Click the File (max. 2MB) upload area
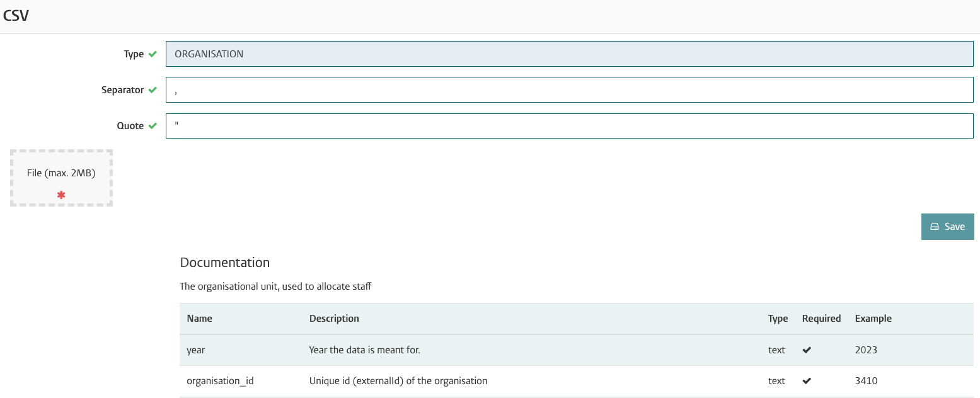This screenshot has width=980, height=398. pos(61,178)
